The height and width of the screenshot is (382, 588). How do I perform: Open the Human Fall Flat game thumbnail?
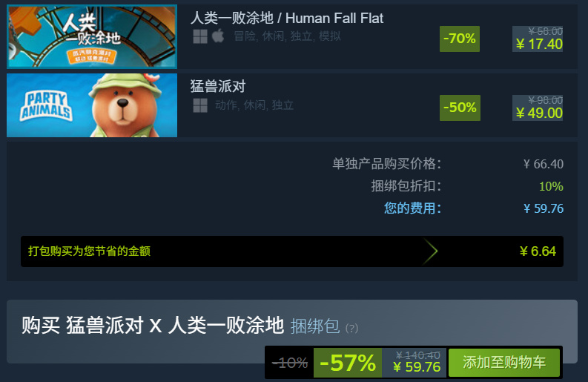tap(92, 36)
